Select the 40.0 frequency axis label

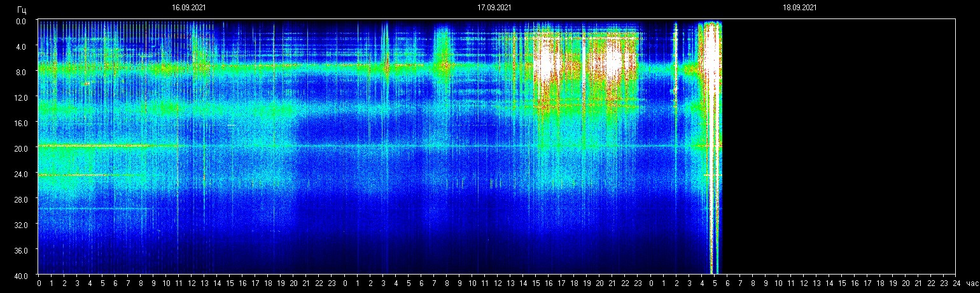point(22,275)
